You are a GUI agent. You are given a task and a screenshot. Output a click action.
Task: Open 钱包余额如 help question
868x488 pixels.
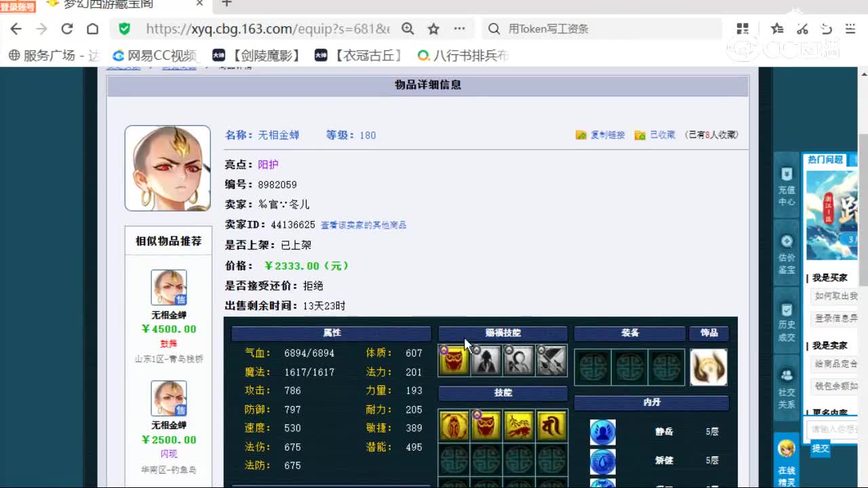(x=835, y=386)
